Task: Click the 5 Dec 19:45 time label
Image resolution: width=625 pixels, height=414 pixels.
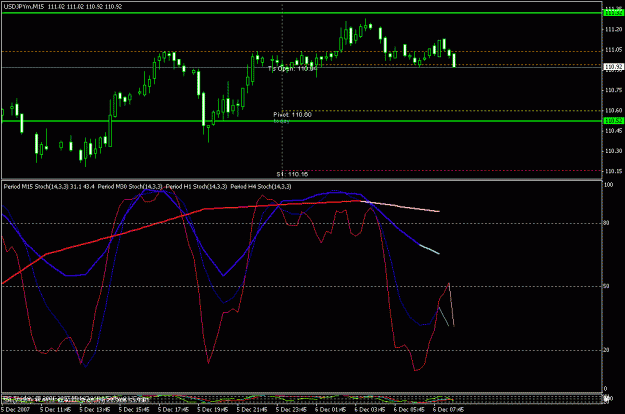Action: pos(212,410)
